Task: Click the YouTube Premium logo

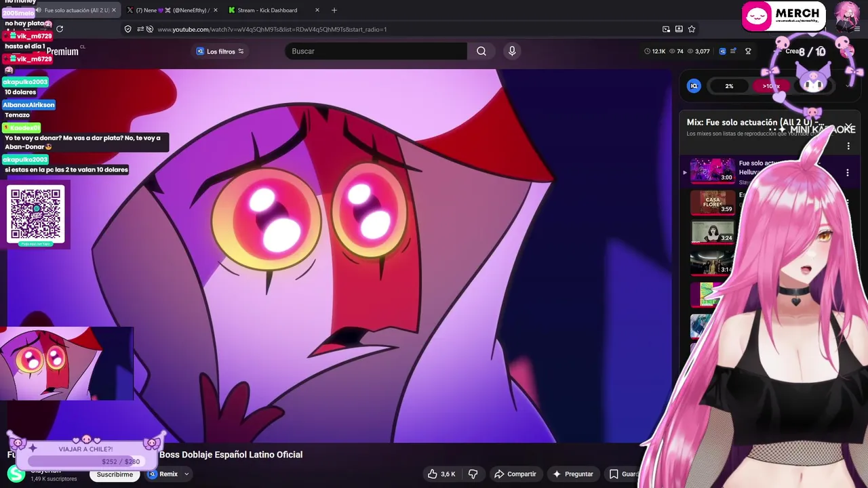Action: (62, 52)
